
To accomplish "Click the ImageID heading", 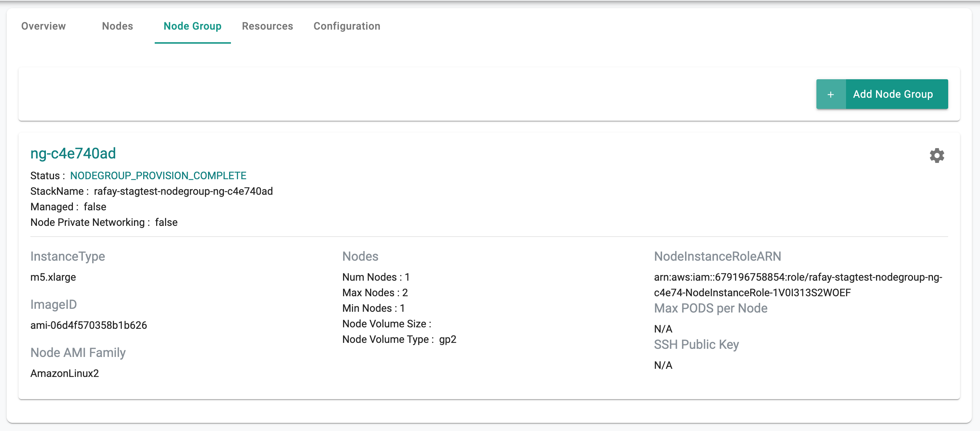I will tap(54, 304).
